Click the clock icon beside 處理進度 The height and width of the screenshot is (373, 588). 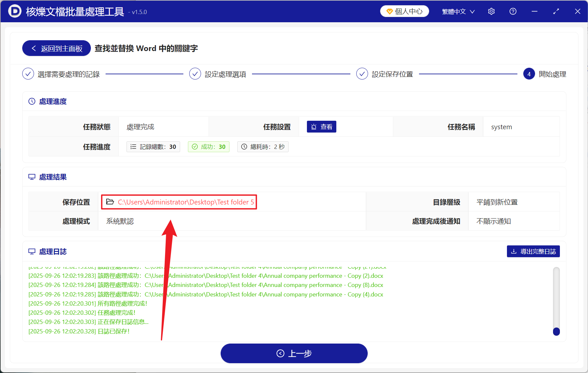[31, 101]
